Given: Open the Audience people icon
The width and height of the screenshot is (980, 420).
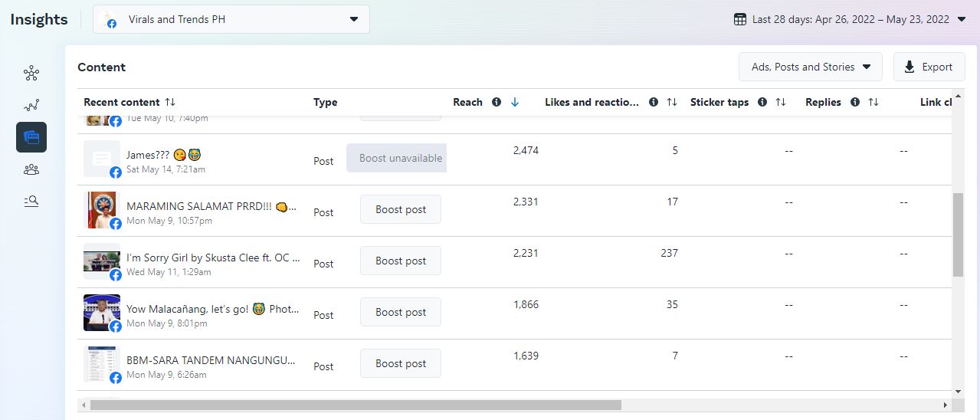Looking at the screenshot, I should 31,169.
